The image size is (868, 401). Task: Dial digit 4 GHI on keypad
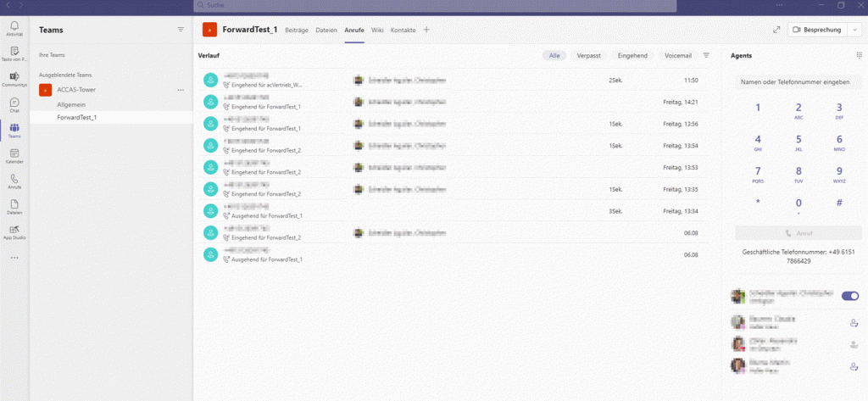tap(758, 142)
